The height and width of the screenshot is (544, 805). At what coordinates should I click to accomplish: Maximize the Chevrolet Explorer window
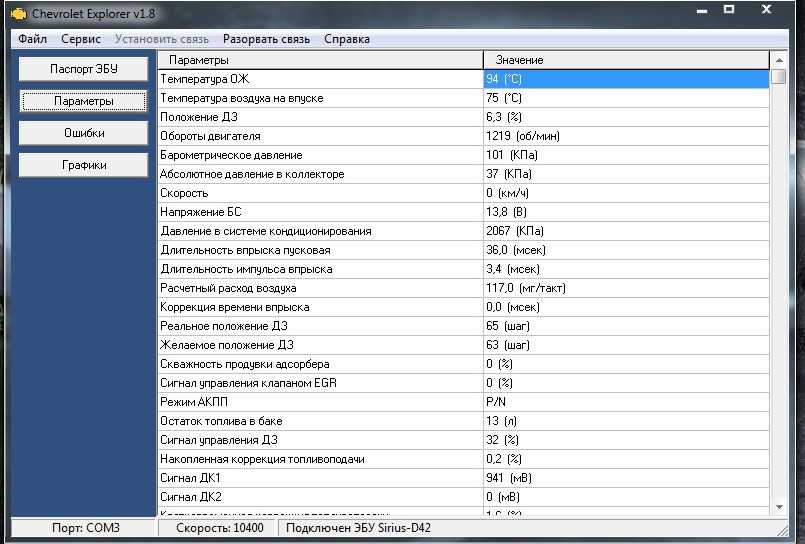tap(729, 9)
